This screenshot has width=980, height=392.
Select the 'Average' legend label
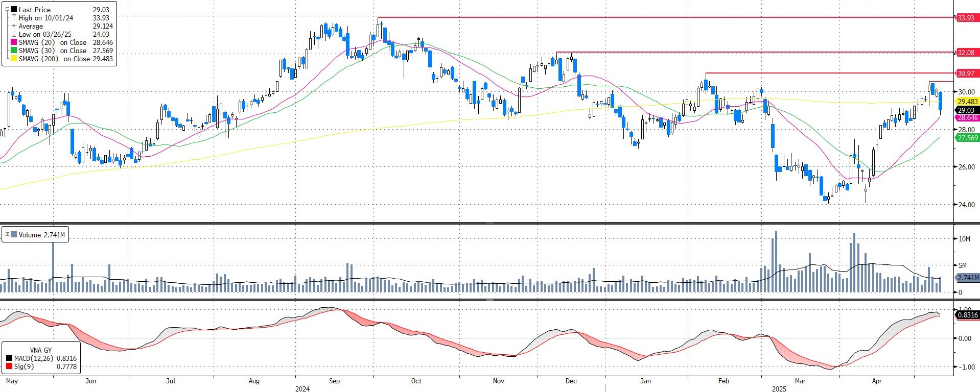(31, 26)
